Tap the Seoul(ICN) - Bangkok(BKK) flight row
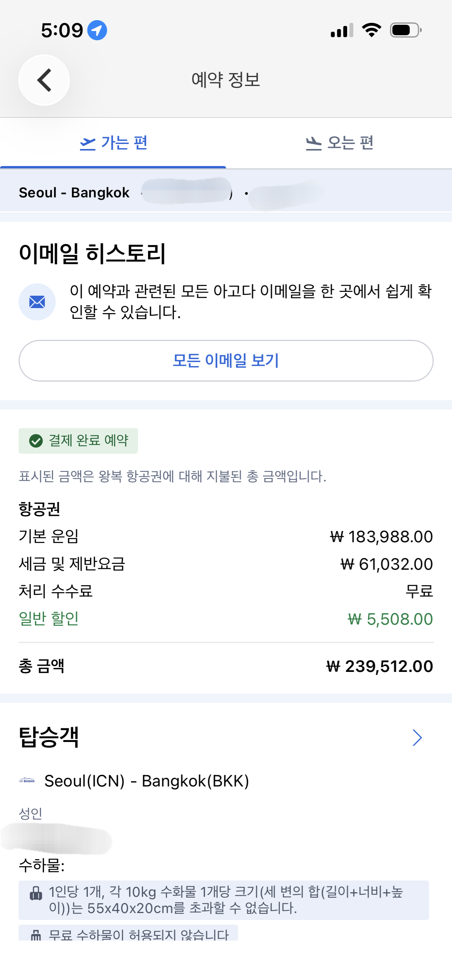 tap(147, 781)
